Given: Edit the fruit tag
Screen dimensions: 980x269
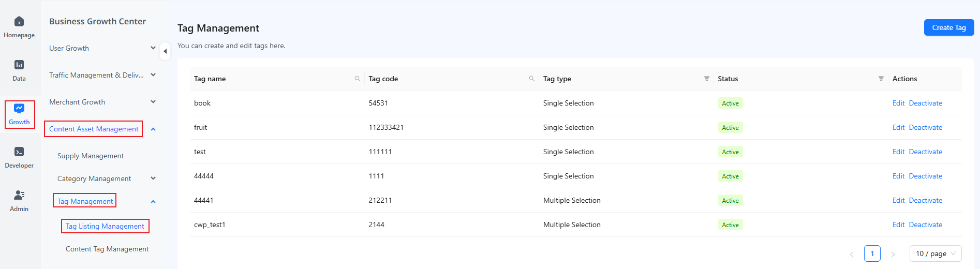Looking at the screenshot, I should [x=898, y=127].
